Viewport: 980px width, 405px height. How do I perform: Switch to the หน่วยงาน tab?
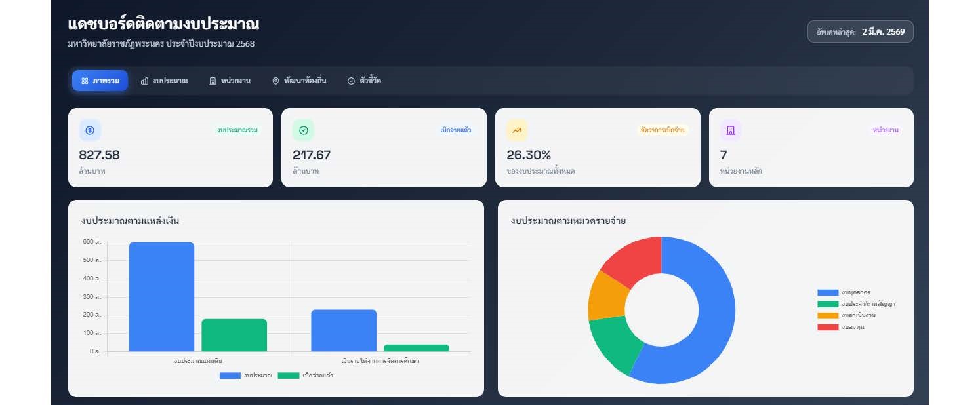click(230, 81)
